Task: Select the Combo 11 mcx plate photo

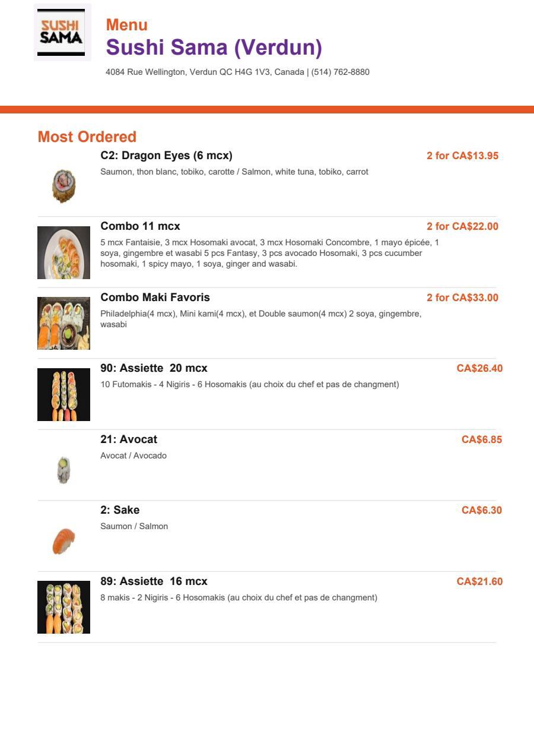Action: pyautogui.click(x=63, y=252)
